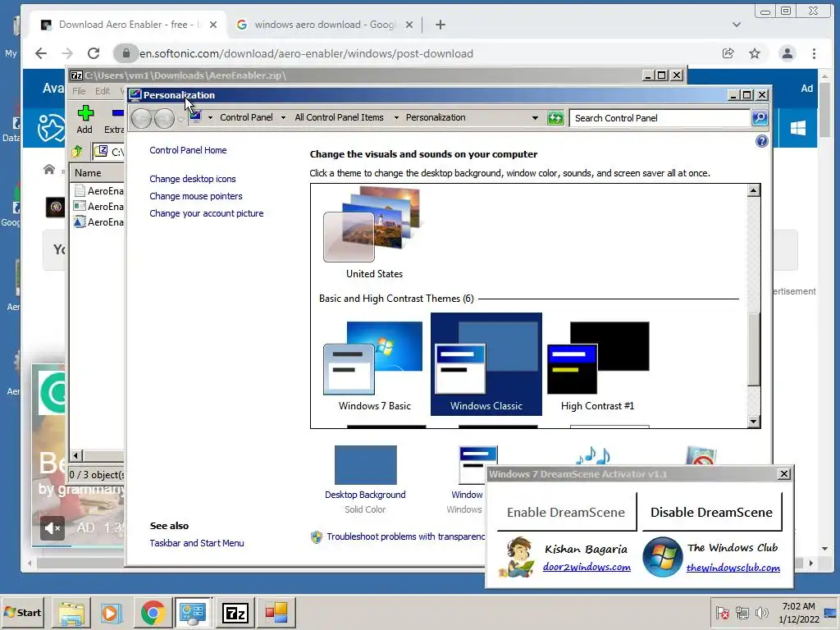The height and width of the screenshot is (630, 840).
Task: Click the back arrow in Personalization window
Action: click(142, 118)
